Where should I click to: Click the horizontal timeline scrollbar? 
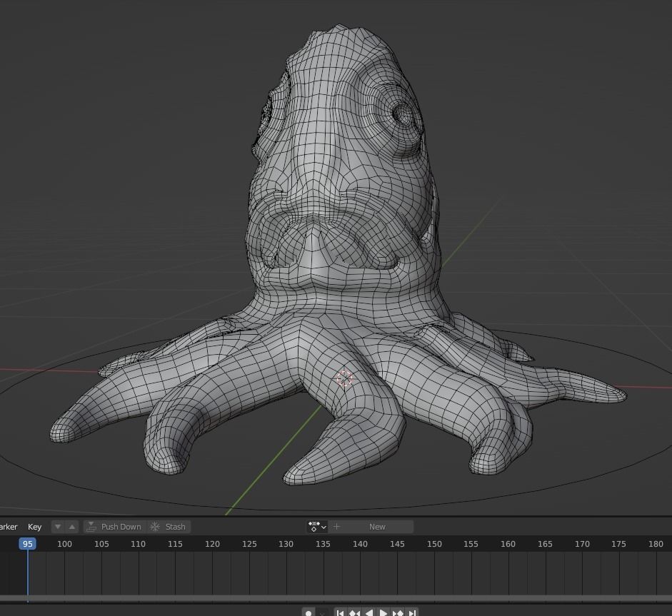336,597
